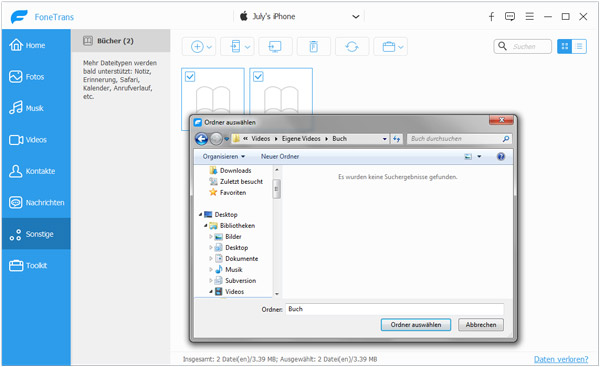600x367 pixels.
Task: Select the Sonstige sidebar entry
Action: [x=36, y=234]
